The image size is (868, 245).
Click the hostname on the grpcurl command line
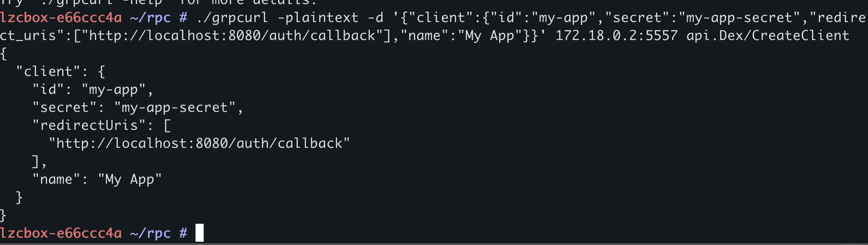(x=61, y=18)
